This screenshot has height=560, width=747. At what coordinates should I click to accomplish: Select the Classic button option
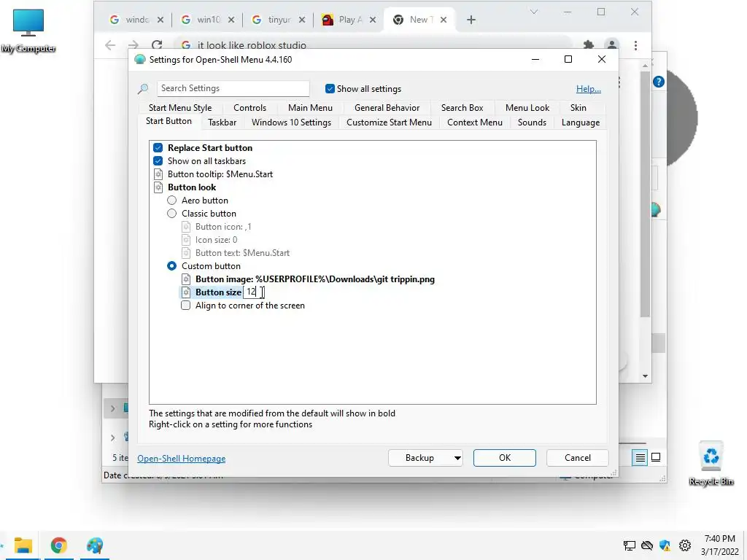[x=172, y=214]
